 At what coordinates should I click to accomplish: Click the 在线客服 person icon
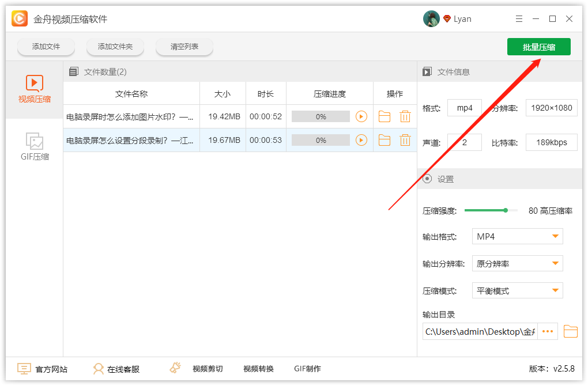coord(98,369)
